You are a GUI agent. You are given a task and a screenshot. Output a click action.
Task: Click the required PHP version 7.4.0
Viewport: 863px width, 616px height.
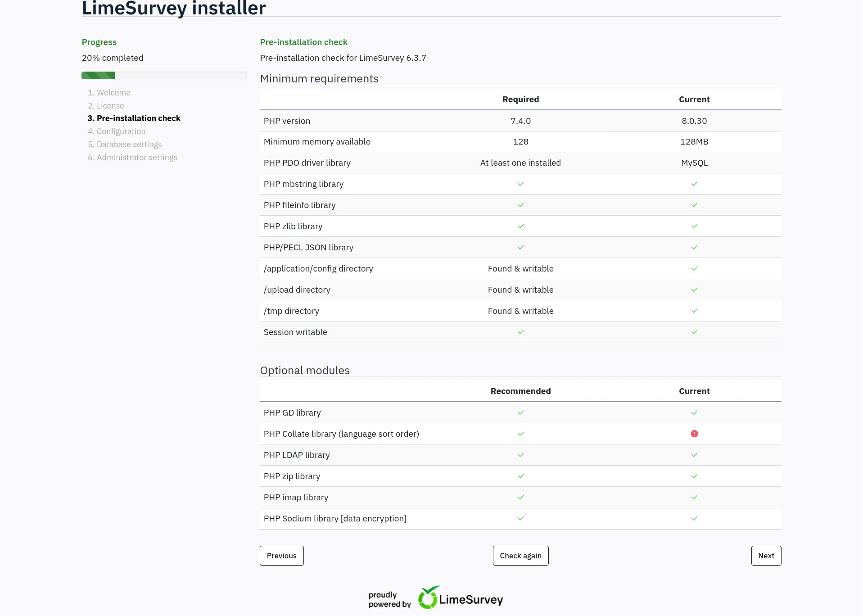(520, 121)
